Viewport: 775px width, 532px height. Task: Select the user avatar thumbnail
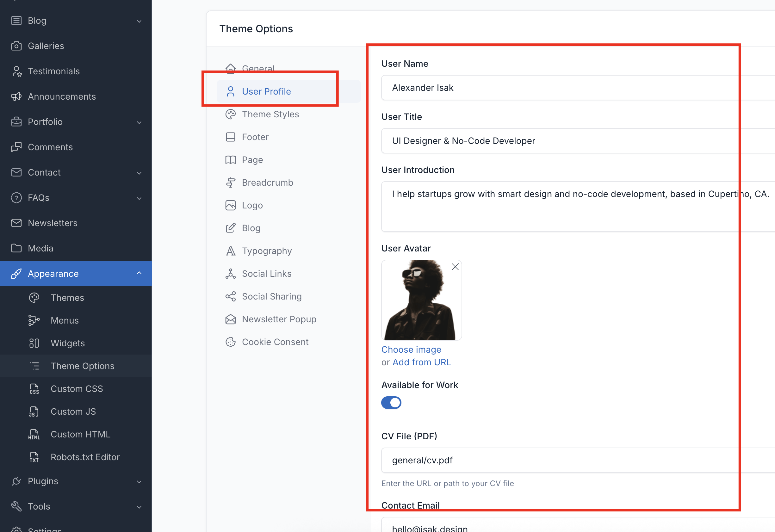pyautogui.click(x=422, y=300)
